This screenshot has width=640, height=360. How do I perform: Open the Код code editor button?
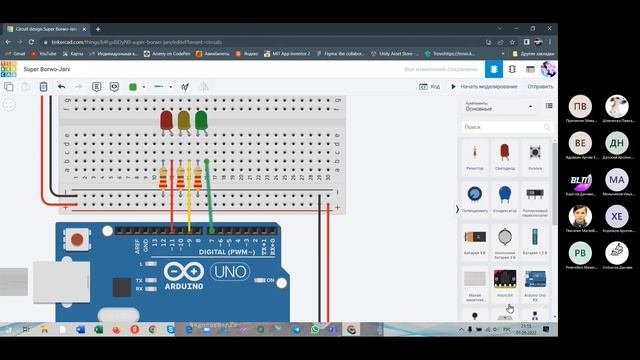430,87
